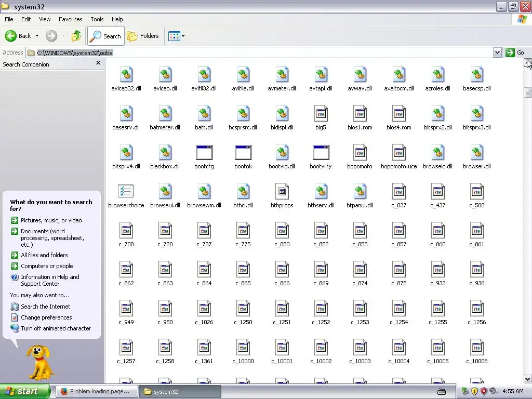Click the address bar path field

tap(260, 52)
